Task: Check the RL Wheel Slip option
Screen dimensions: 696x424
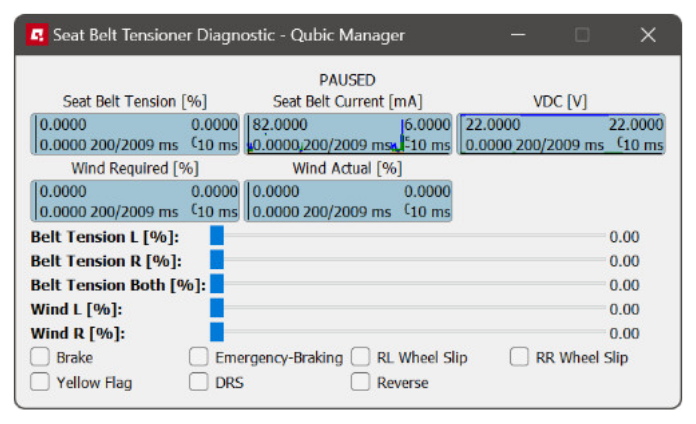Action: (x=361, y=357)
